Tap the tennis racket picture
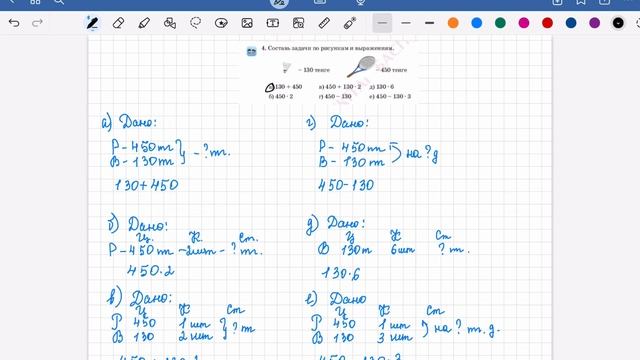Image resolution: width=640 pixels, height=360 pixels. pos(361,67)
